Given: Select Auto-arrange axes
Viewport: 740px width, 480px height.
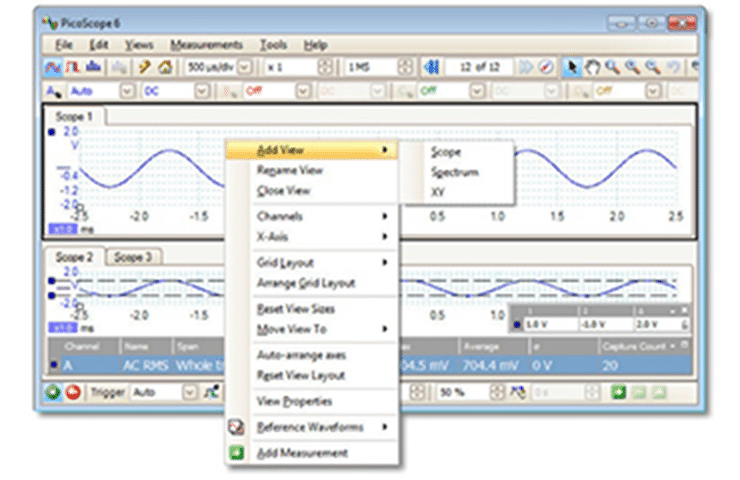Looking at the screenshot, I should click(324, 354).
